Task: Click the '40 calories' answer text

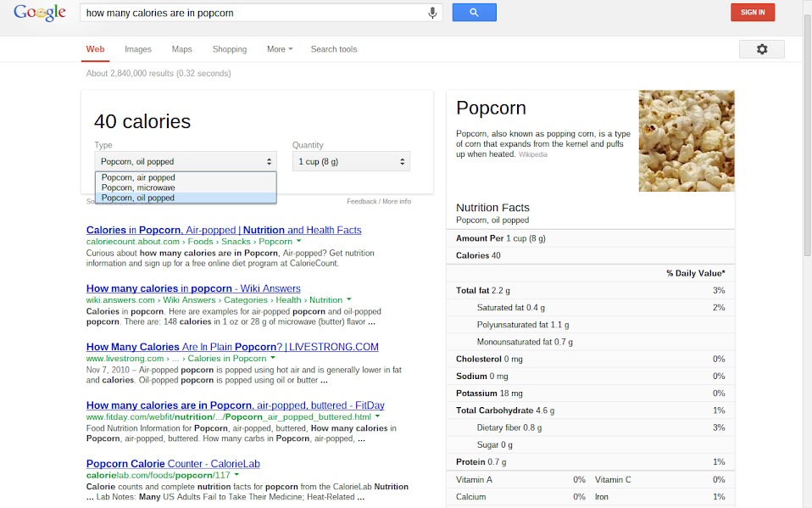Action: (x=142, y=121)
